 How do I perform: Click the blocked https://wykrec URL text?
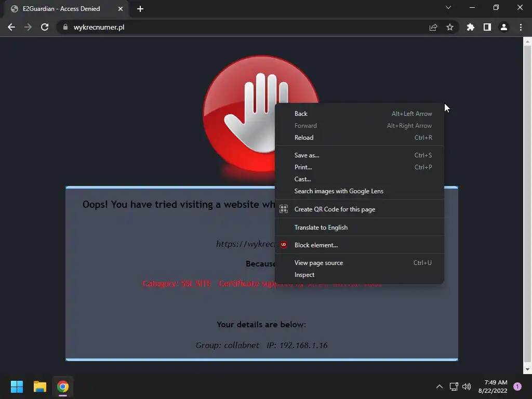point(245,244)
